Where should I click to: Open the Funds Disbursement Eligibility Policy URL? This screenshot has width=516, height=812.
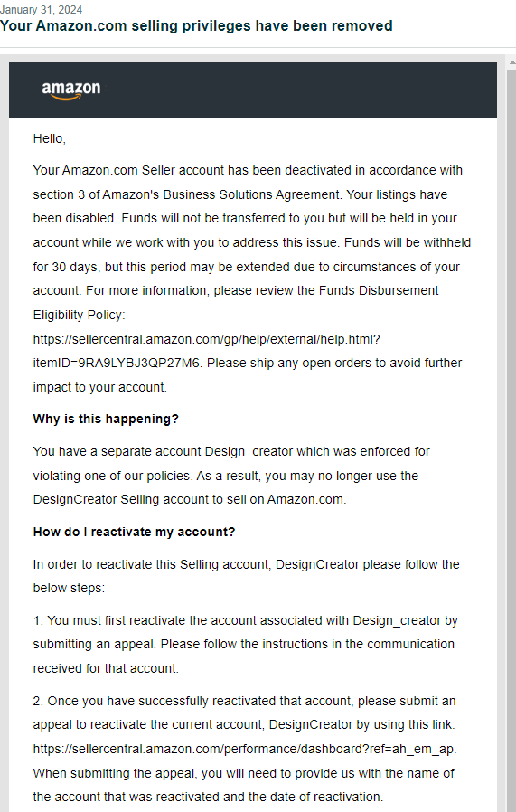click(x=207, y=339)
